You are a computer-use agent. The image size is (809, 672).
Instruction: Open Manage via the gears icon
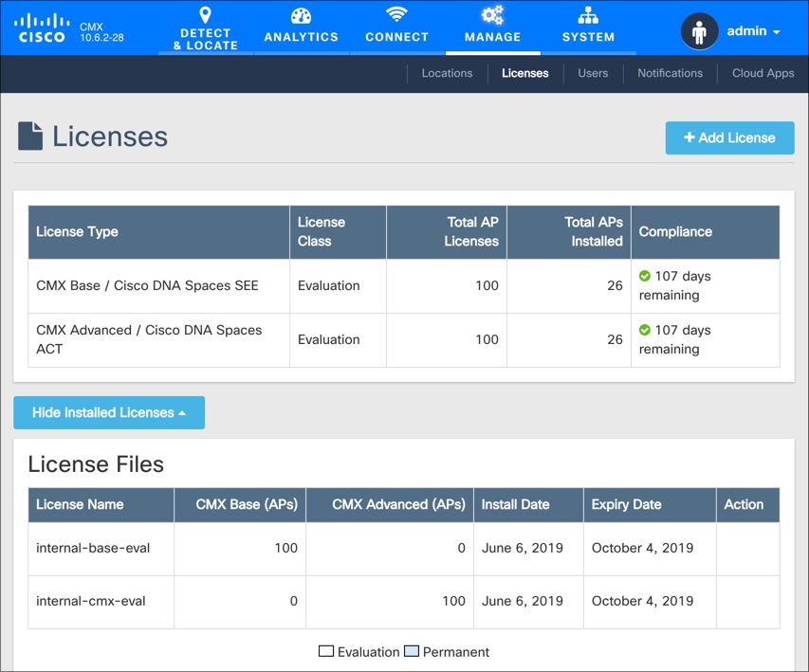click(492, 14)
